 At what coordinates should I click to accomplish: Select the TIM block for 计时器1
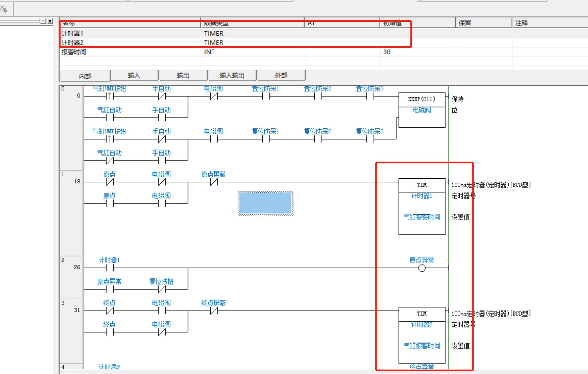[422, 206]
